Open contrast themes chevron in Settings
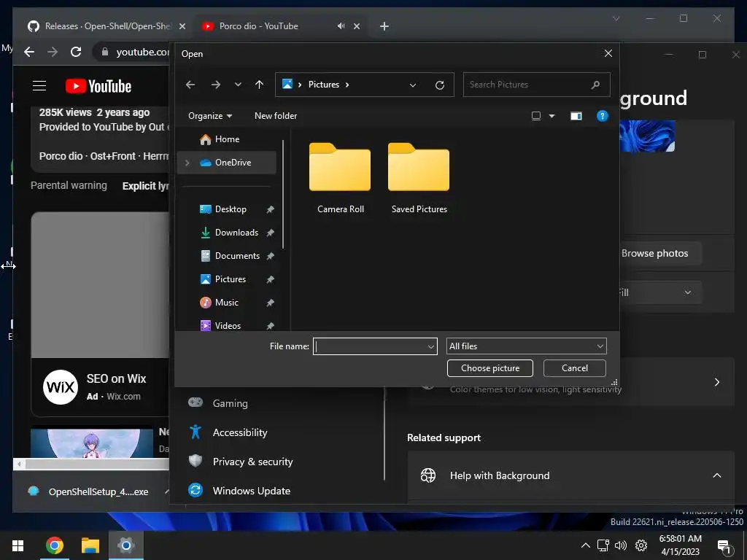 [x=716, y=382]
